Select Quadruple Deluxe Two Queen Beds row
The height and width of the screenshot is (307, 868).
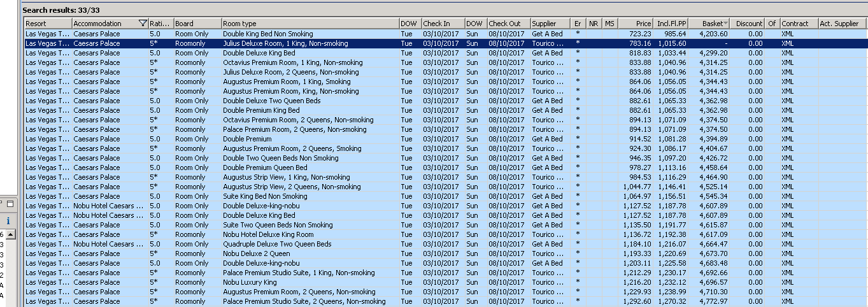(x=446, y=244)
